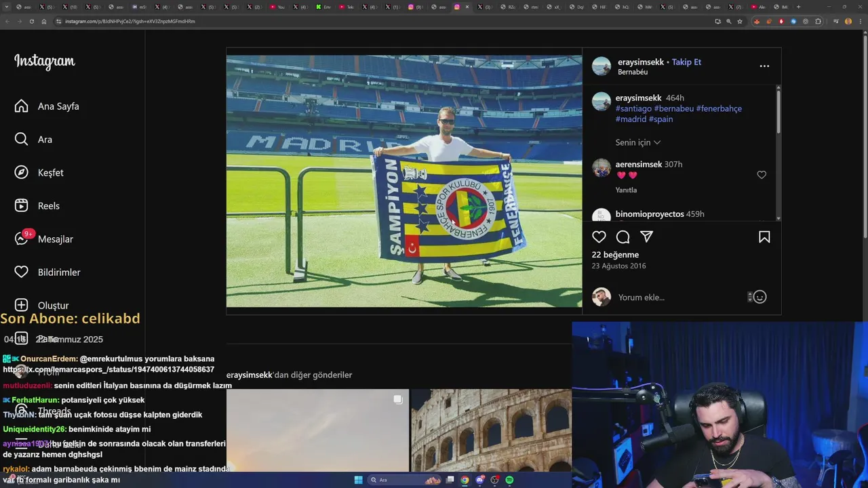Open the #fenerbahçe hashtag
Screen dimensions: 868x488
(719, 108)
